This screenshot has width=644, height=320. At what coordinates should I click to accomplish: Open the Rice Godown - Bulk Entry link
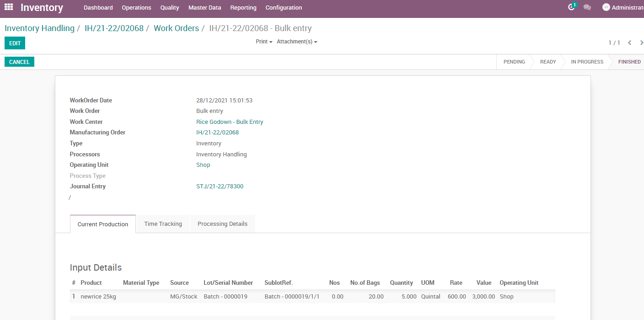tap(230, 122)
